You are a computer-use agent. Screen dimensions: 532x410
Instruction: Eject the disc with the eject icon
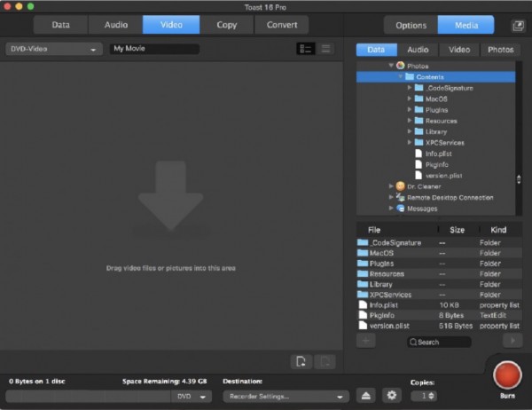(365, 396)
